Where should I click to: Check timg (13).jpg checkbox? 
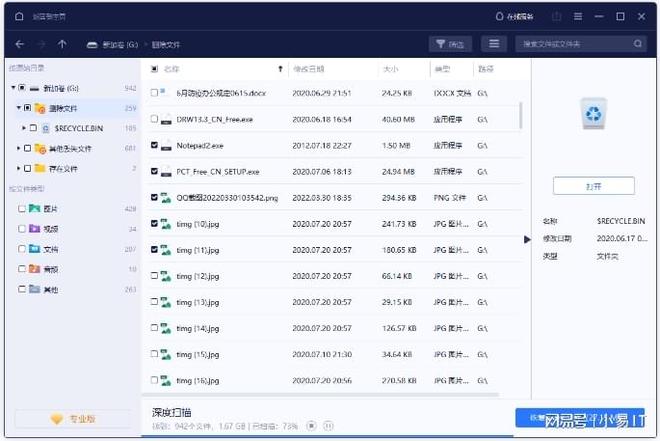pos(154,302)
